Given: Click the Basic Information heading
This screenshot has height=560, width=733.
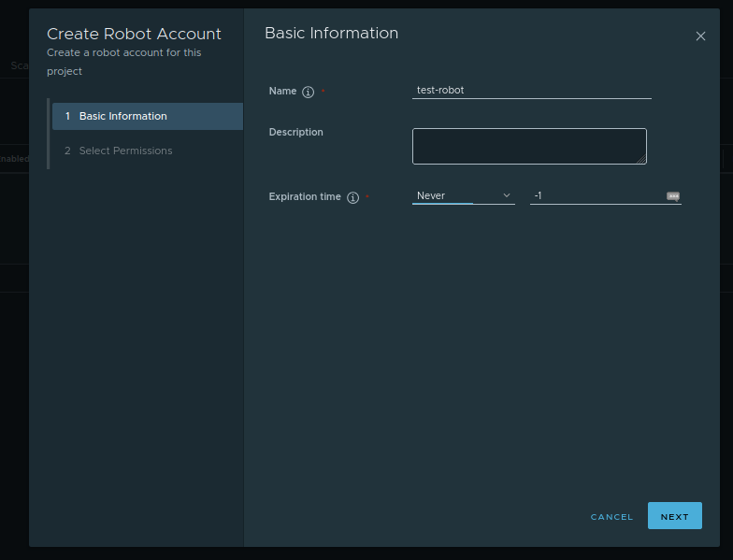Looking at the screenshot, I should coord(331,34).
